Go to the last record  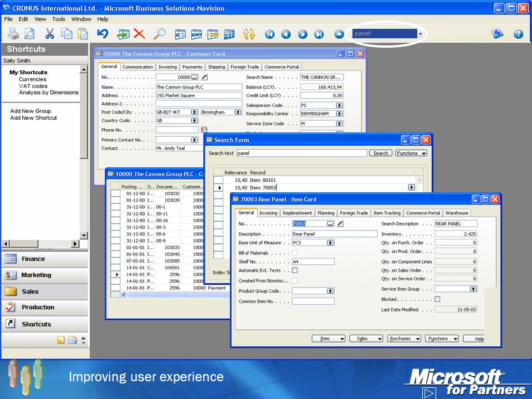[x=319, y=34]
